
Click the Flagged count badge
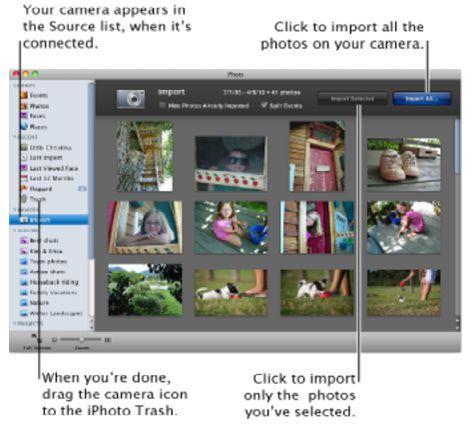pos(82,189)
